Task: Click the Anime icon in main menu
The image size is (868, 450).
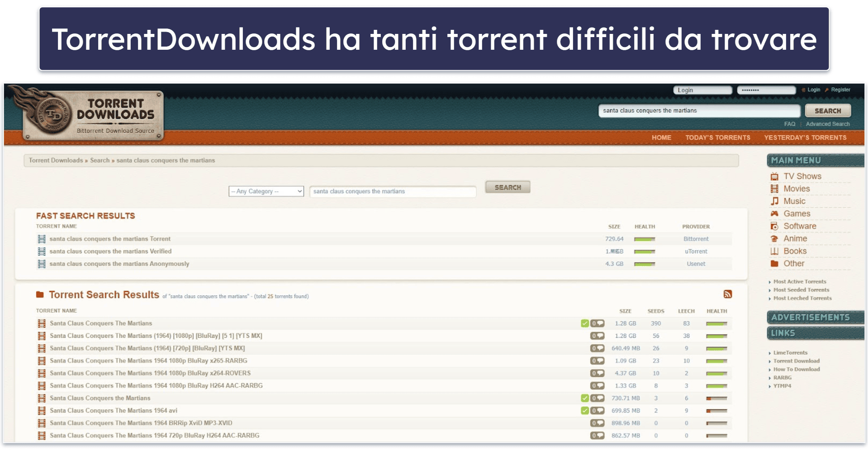Action: coord(774,238)
